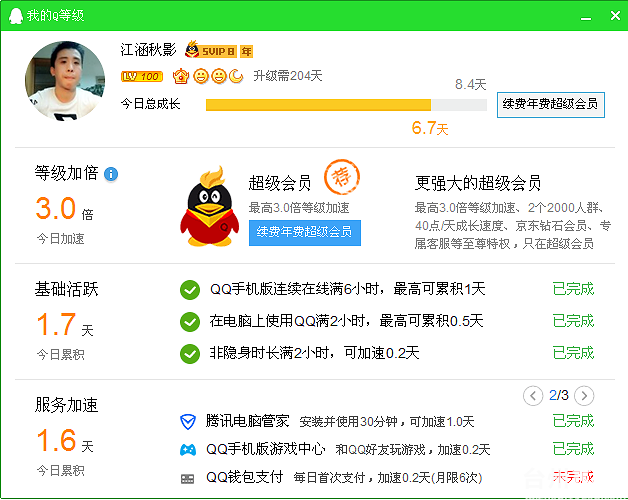Screen dimensions: 628x500
Task: Go to next service acceleration page
Action: point(584,396)
